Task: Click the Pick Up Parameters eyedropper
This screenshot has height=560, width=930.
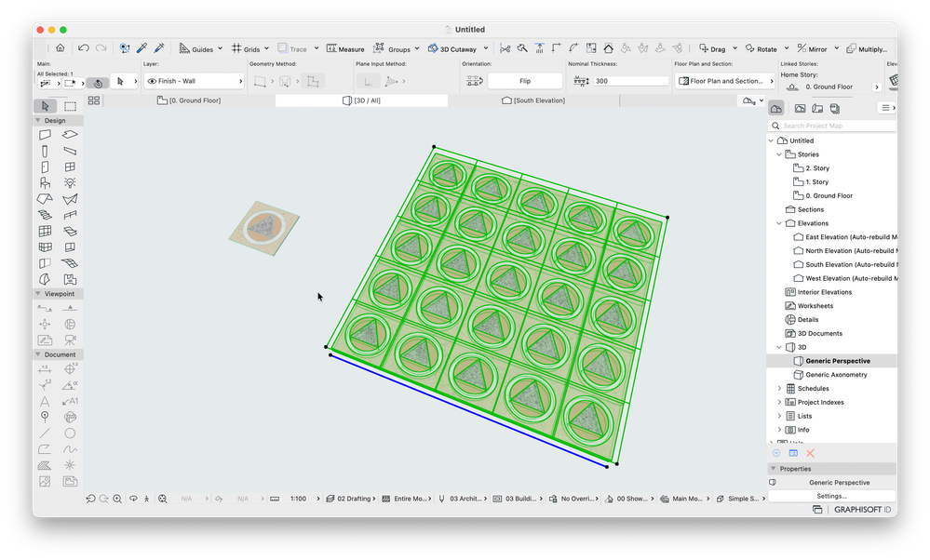Action: 142,48
